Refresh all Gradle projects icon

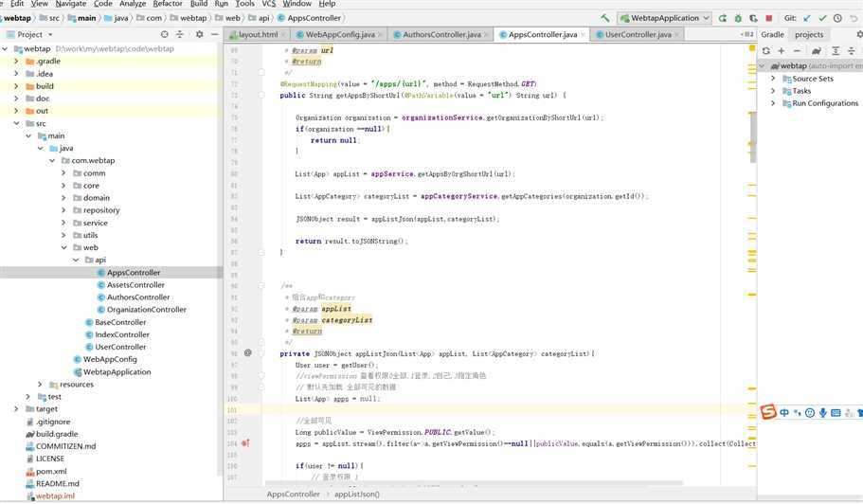(766, 50)
